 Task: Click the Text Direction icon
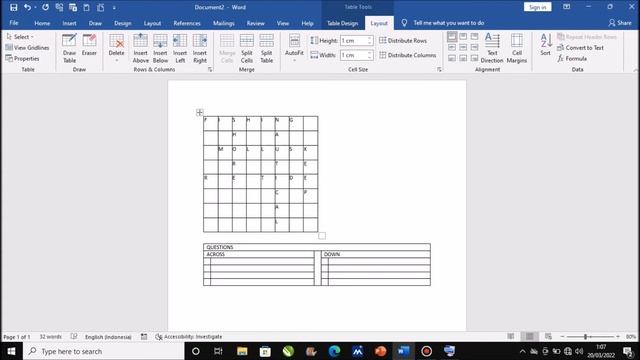click(492, 48)
